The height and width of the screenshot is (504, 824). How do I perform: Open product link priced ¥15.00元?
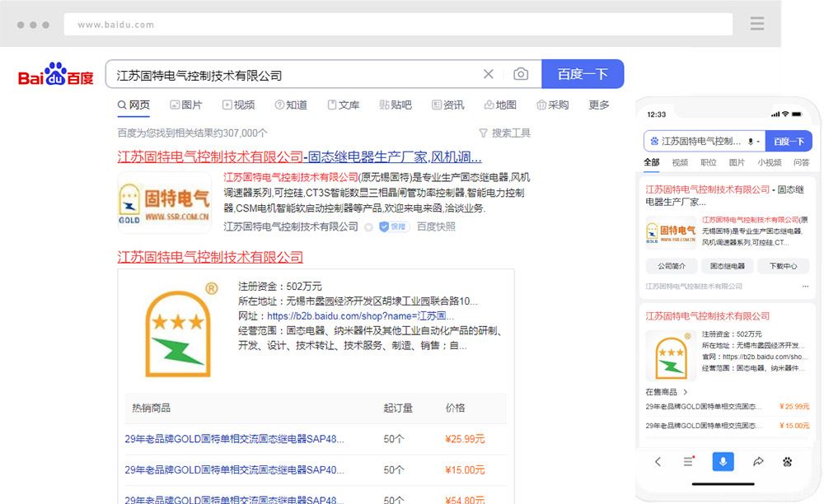[x=234, y=470]
